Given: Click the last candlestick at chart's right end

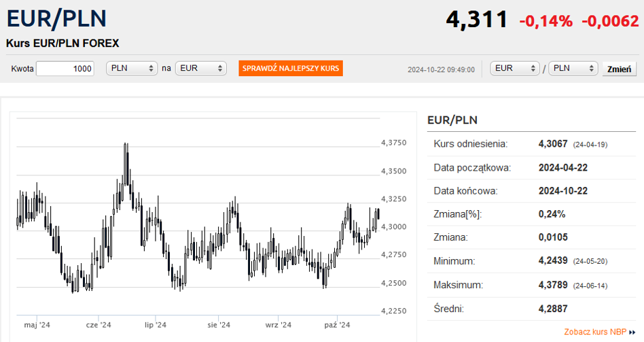Looking at the screenshot, I should pyautogui.click(x=378, y=213).
